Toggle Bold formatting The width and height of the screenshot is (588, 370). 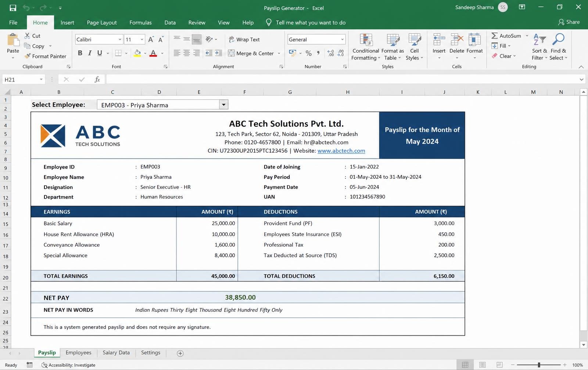pos(80,53)
